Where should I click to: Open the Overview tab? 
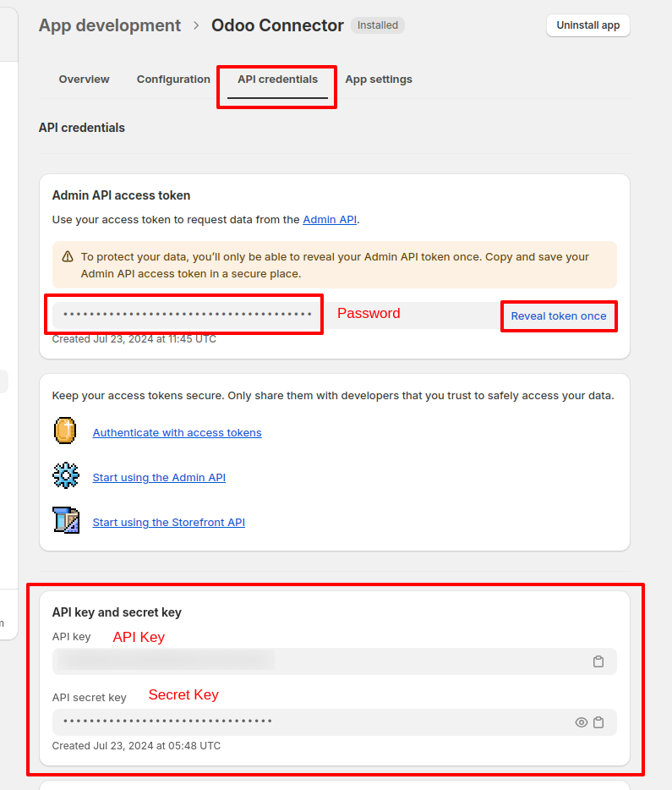(84, 80)
